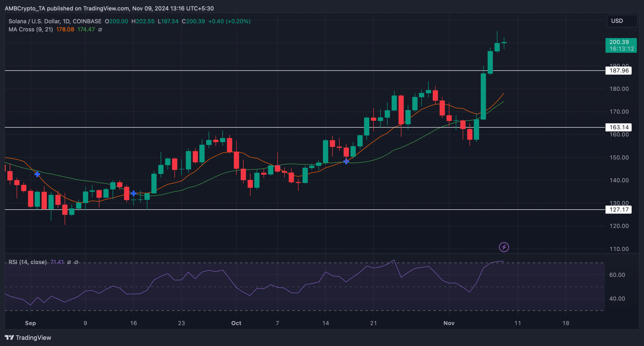Click the second RSI null symbol icon

coord(76,262)
